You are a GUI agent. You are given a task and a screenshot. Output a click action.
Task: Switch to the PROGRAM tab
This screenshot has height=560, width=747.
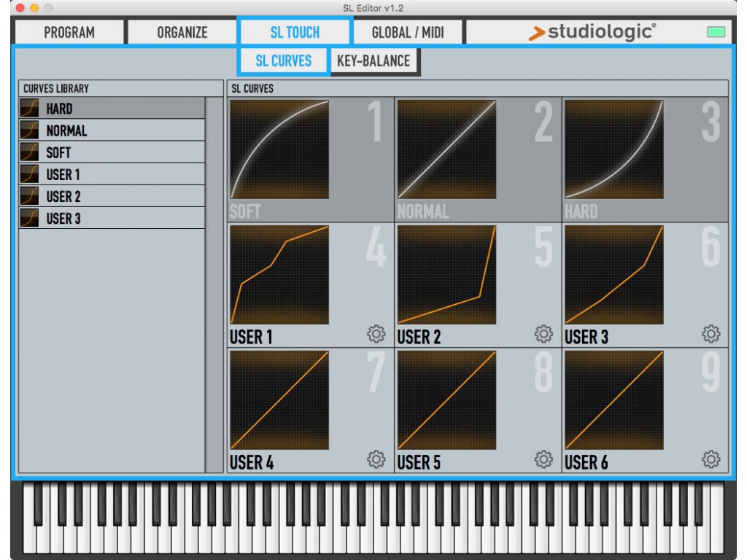point(69,32)
